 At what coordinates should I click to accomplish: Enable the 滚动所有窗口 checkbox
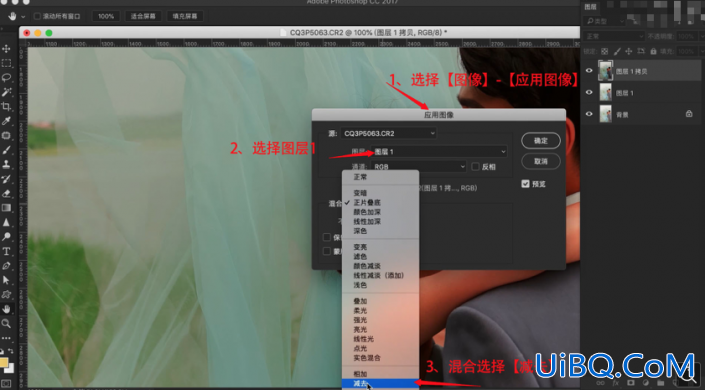click(37, 16)
